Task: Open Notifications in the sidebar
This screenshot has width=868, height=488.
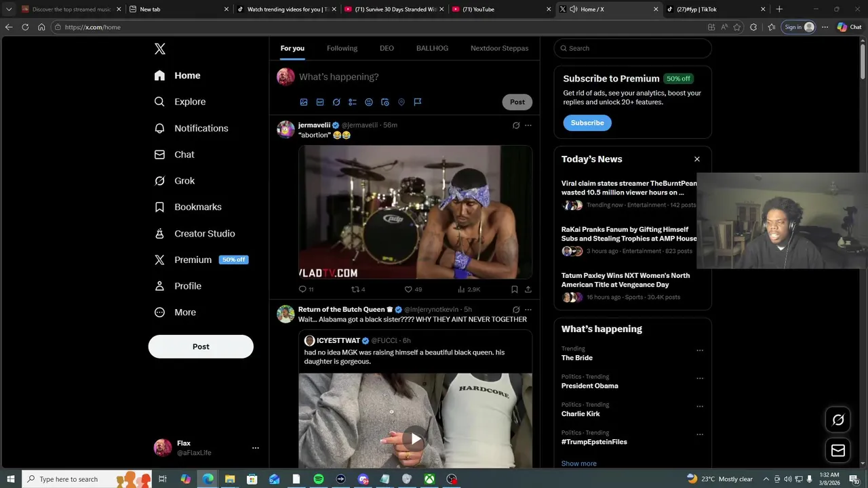Action: coord(191,128)
